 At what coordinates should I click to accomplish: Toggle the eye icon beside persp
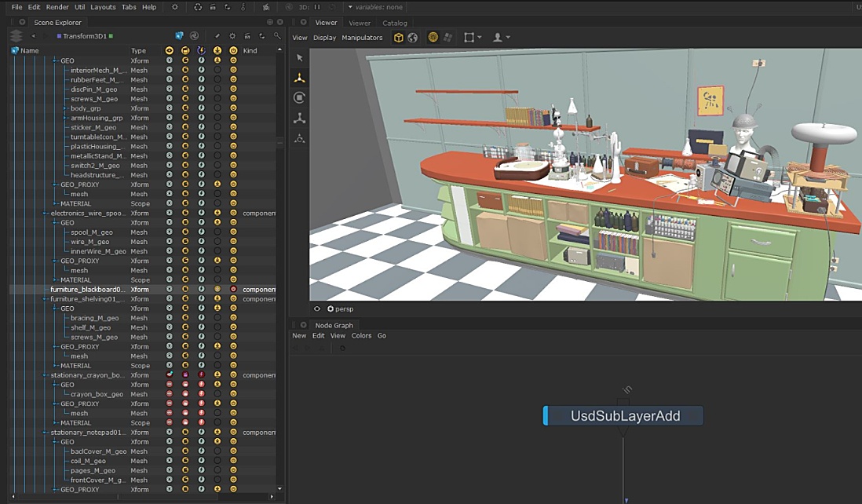(x=317, y=309)
